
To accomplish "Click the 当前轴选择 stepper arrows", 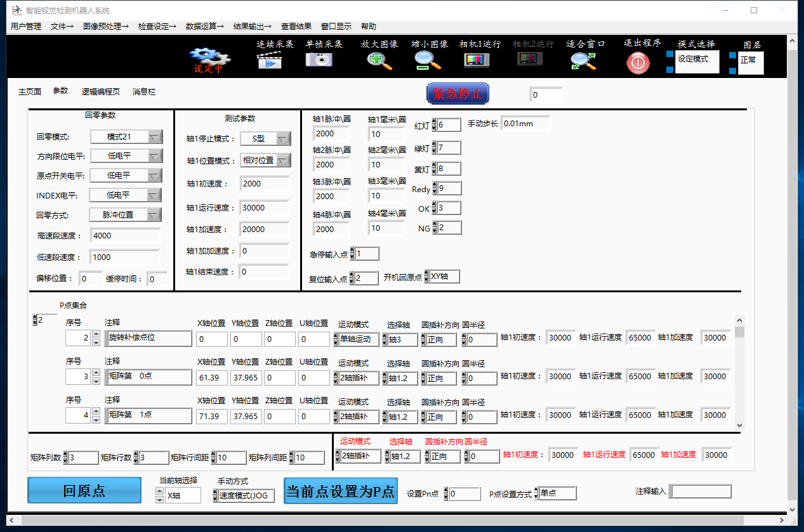I will (159, 496).
